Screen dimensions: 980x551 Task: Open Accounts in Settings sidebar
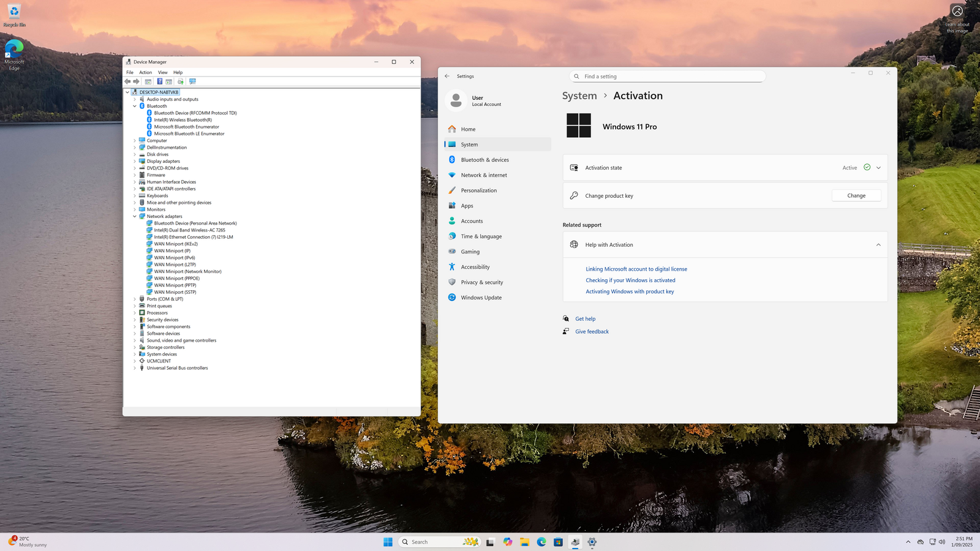click(497, 221)
